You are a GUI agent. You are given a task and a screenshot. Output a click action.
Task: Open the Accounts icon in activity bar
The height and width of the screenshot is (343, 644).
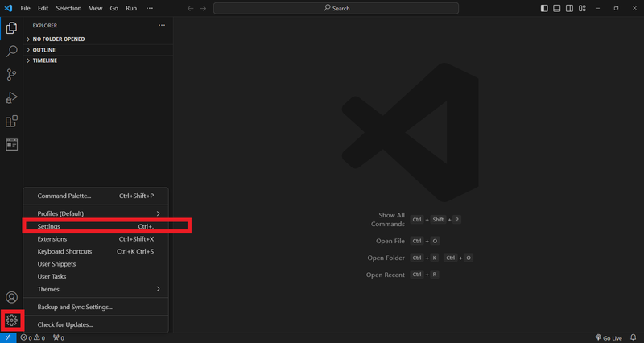[11, 297]
